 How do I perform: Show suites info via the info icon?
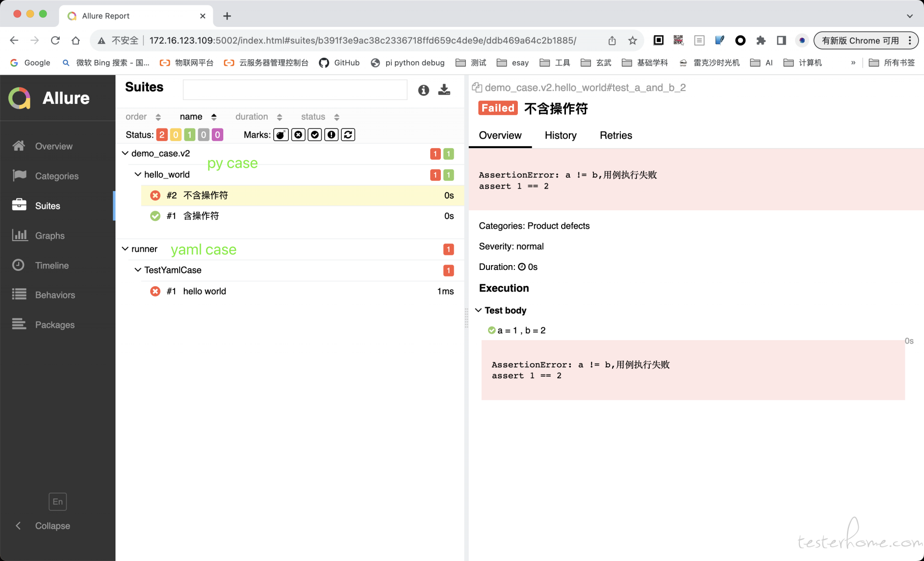[423, 90]
